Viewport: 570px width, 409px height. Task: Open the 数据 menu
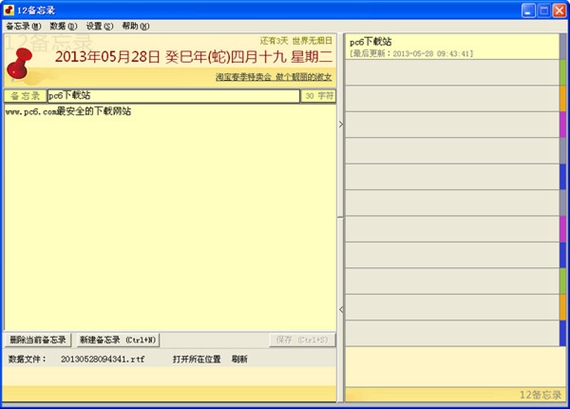[63, 26]
